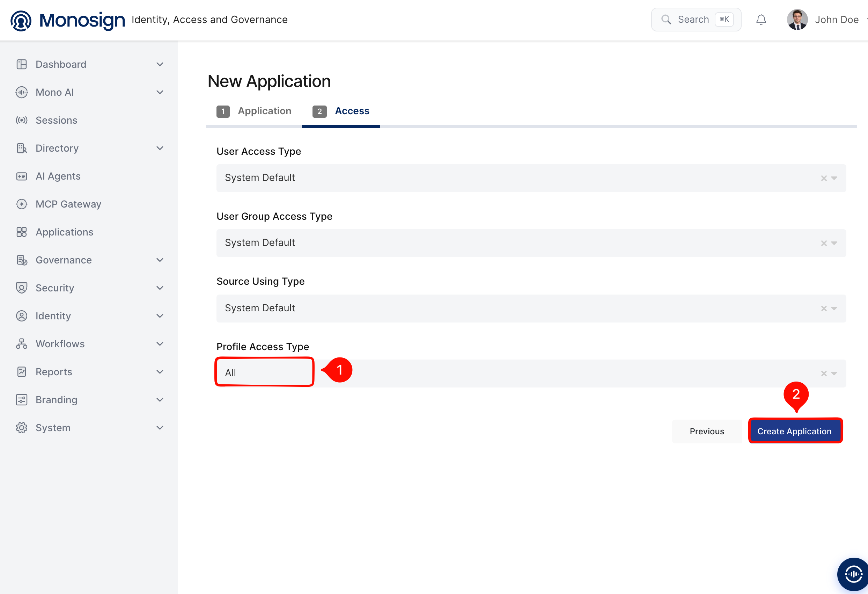Expand the Reports menu chevron
868x594 pixels.
coord(160,372)
